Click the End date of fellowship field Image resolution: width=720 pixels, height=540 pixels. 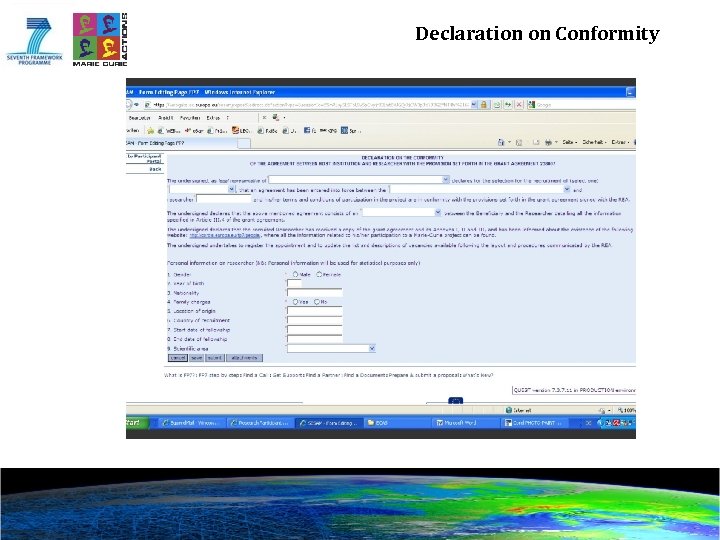point(315,339)
